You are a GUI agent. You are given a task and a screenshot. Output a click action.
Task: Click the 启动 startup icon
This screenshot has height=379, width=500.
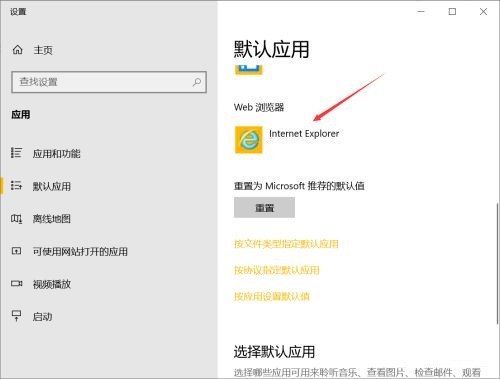(x=16, y=316)
